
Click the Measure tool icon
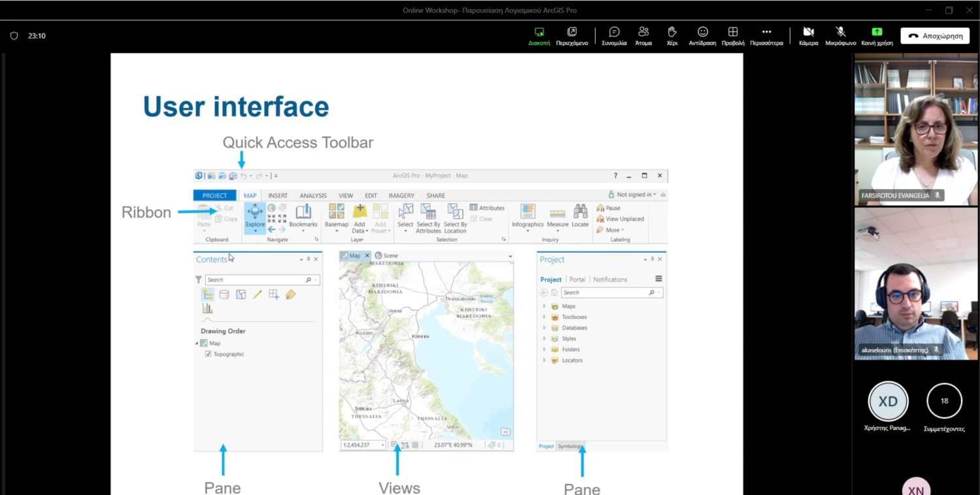click(557, 216)
